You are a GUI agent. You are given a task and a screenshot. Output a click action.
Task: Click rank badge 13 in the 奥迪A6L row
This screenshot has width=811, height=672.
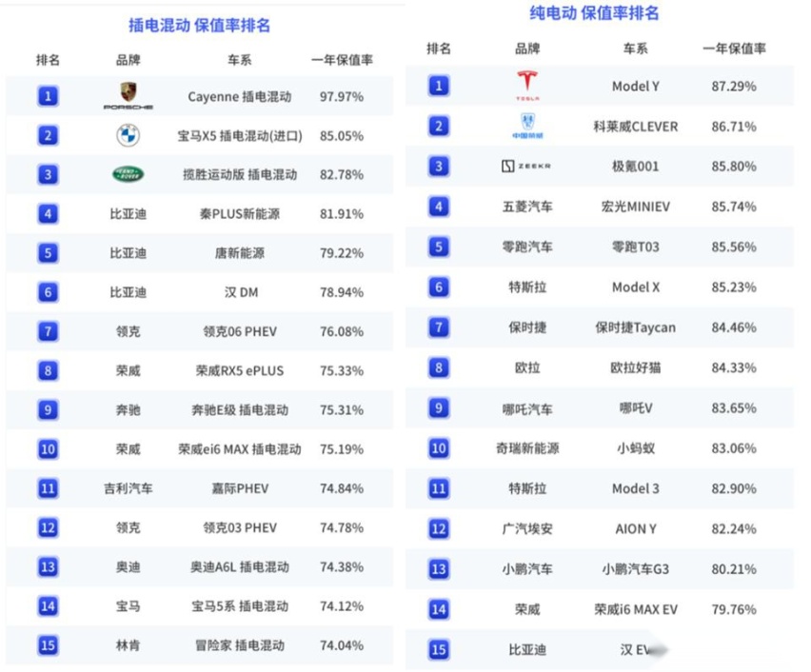[x=49, y=567]
